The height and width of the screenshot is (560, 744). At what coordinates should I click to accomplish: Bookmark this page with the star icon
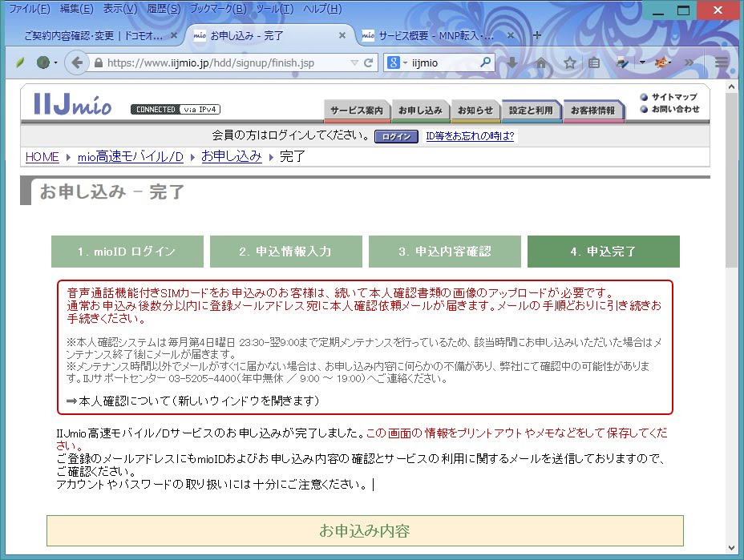point(570,62)
